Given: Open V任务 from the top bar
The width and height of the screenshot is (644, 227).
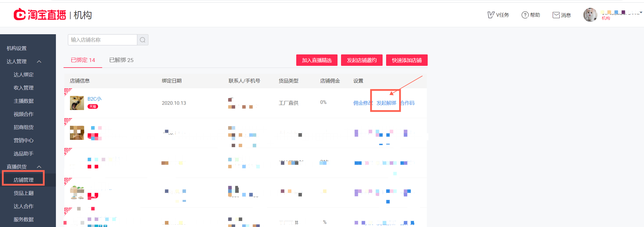Looking at the screenshot, I should click(x=498, y=15).
